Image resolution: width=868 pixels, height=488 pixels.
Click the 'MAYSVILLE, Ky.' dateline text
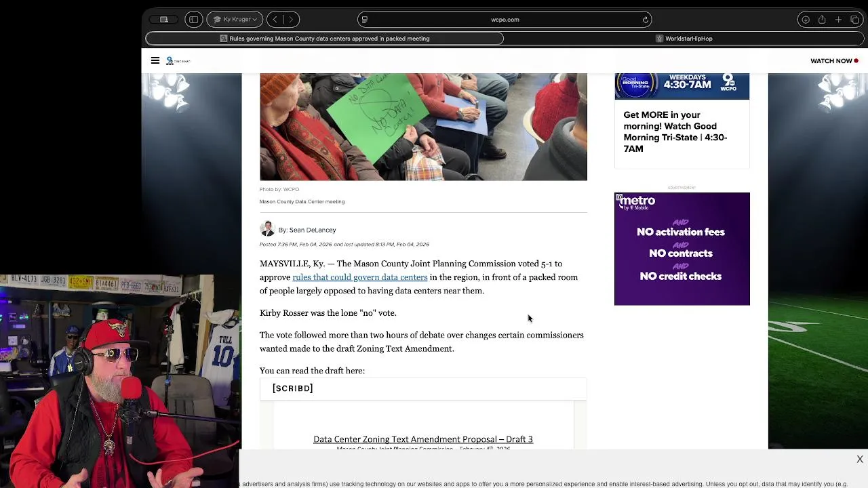(292, 264)
